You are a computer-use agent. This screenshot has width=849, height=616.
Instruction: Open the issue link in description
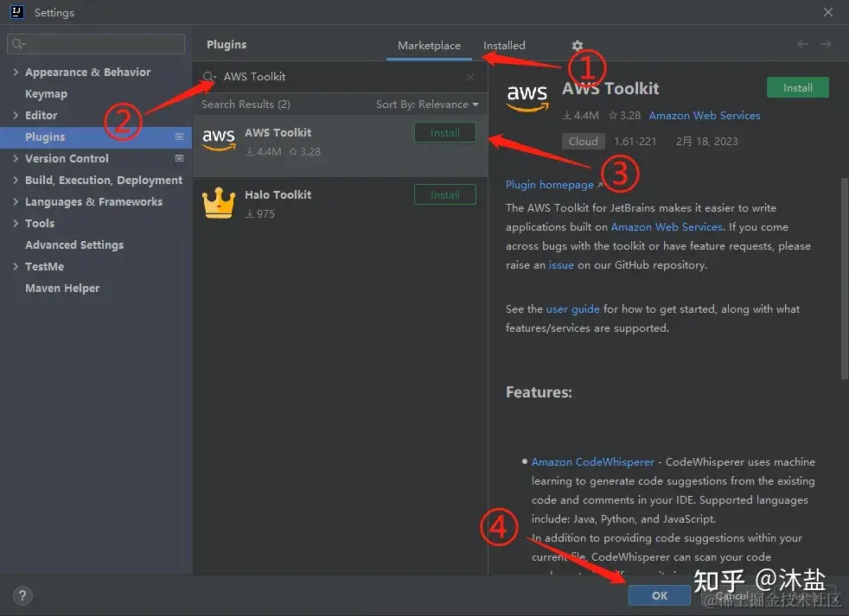pyautogui.click(x=561, y=265)
